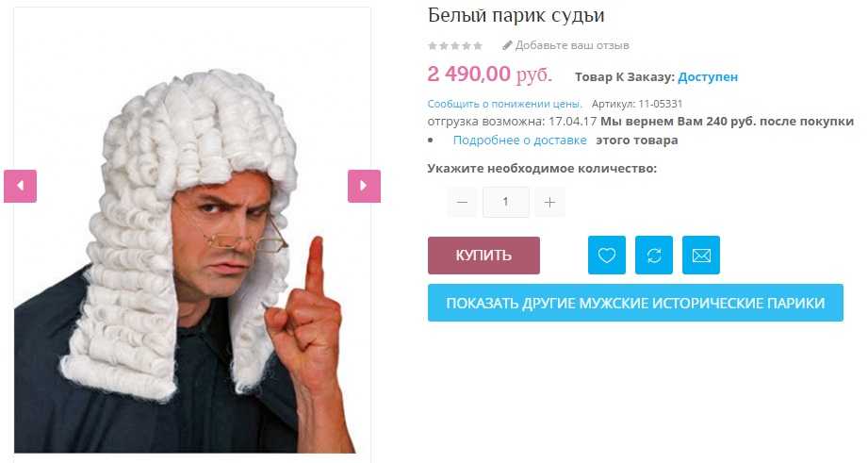Rate the product with the first star
This screenshot has height=463, width=868.
pos(433,45)
